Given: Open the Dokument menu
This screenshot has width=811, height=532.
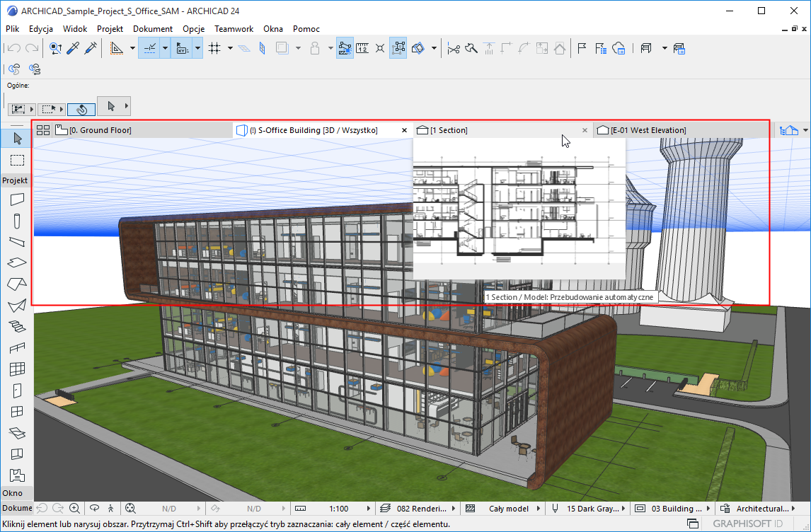Looking at the screenshot, I should point(152,29).
